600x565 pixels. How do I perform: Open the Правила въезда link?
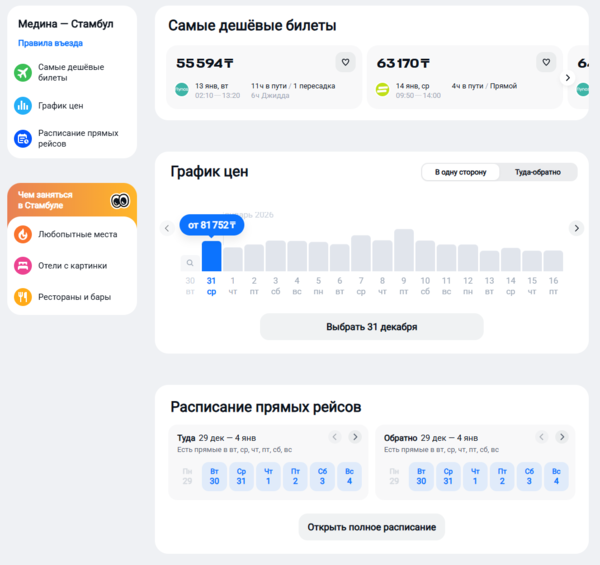pyautogui.click(x=51, y=43)
